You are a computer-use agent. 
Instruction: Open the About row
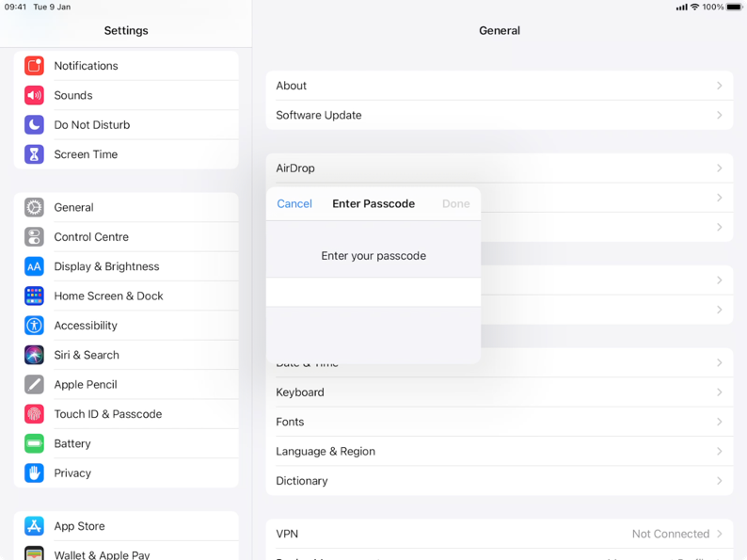pyautogui.click(x=500, y=86)
